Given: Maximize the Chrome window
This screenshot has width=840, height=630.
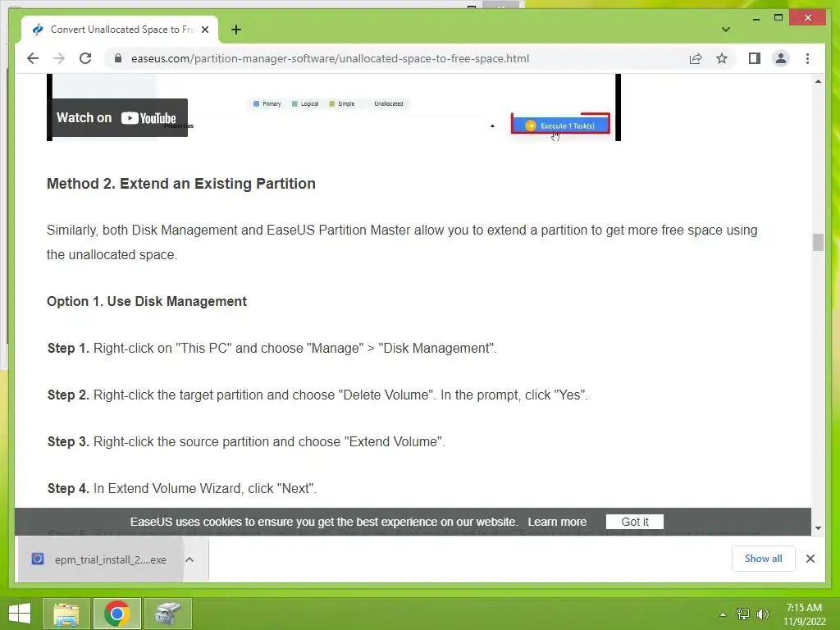Looking at the screenshot, I should [778, 18].
